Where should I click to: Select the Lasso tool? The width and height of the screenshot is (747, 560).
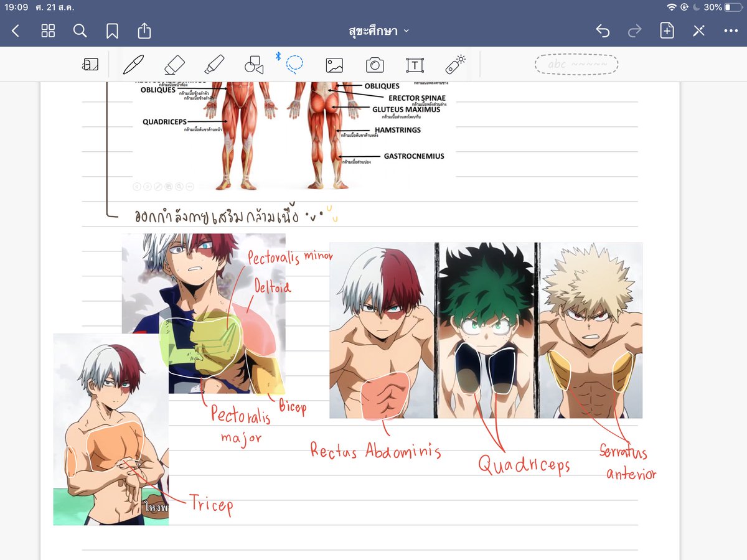coord(294,63)
